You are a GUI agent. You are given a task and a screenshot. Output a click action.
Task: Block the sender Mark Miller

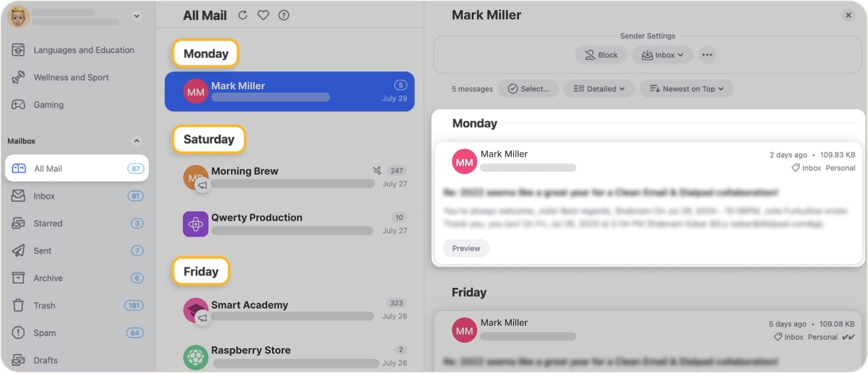click(601, 54)
